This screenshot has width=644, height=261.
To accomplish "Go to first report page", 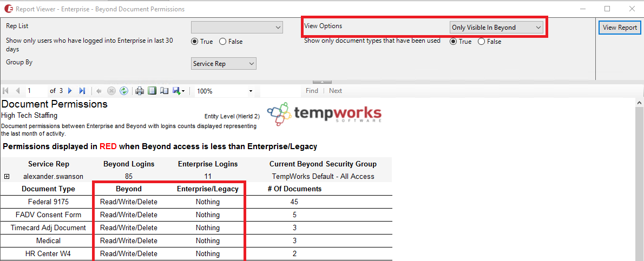I will pyautogui.click(x=6, y=91).
